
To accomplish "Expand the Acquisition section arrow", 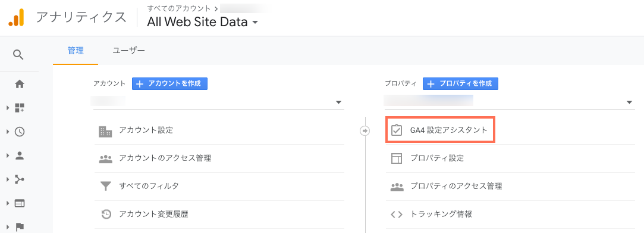I will coord(7,179).
